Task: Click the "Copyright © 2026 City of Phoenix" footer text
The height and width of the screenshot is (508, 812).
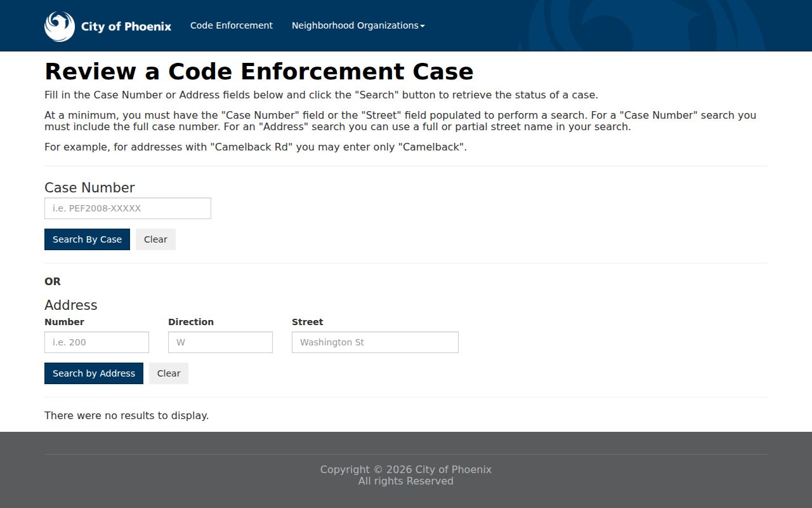Action: 406,470
